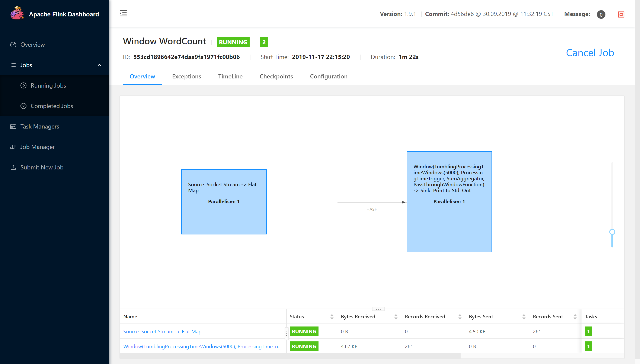Image resolution: width=640 pixels, height=364 pixels.
Task: Sort table by Bytes Received arrows
Action: (x=396, y=317)
